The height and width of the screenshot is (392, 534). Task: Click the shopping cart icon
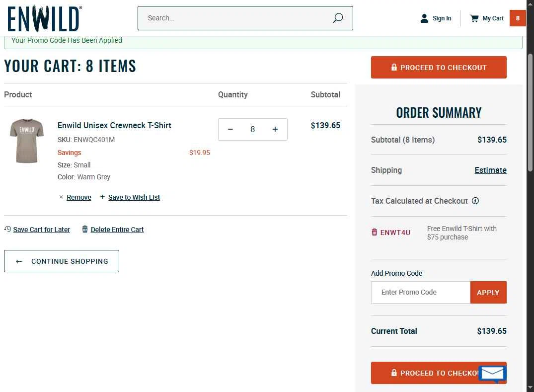[474, 18]
